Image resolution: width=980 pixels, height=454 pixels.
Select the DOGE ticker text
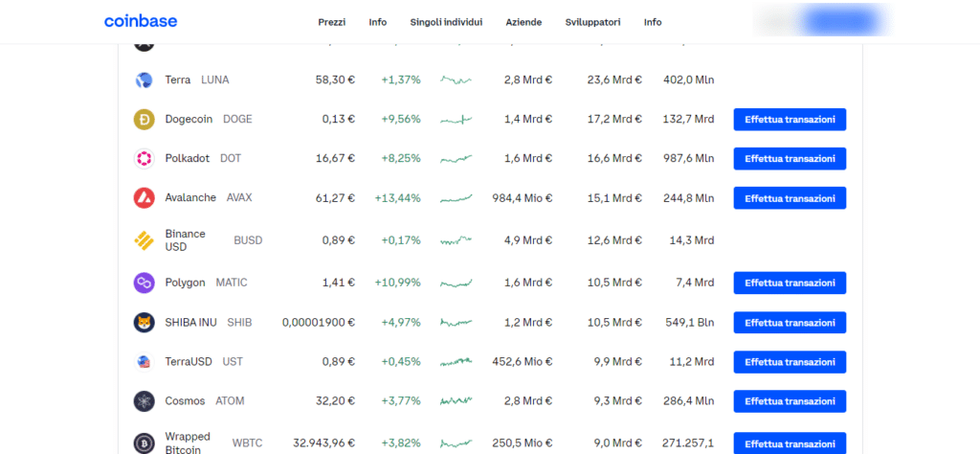point(237,119)
